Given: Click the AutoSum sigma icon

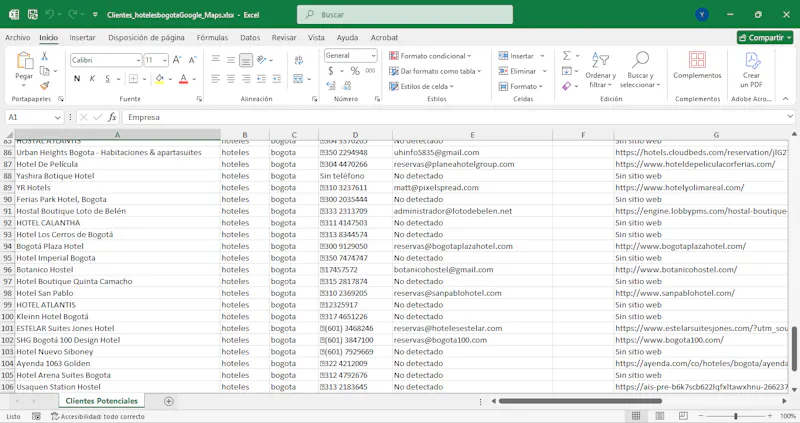Looking at the screenshot, I should point(566,56).
